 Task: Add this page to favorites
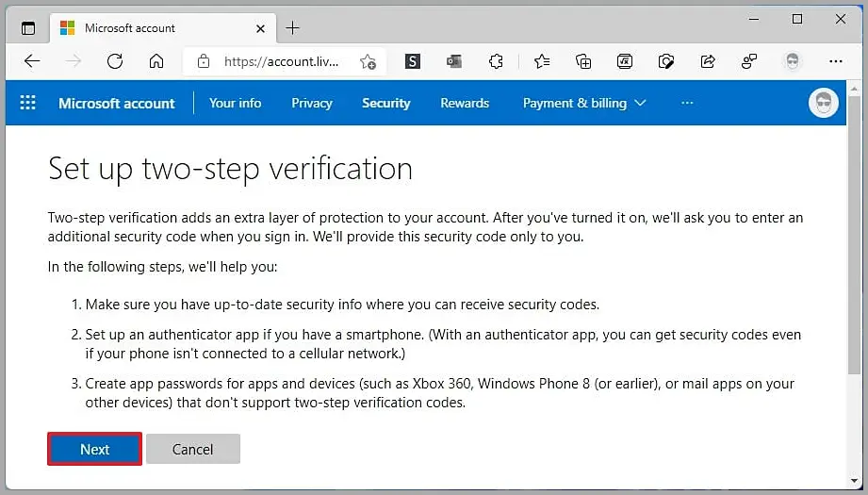click(x=368, y=61)
